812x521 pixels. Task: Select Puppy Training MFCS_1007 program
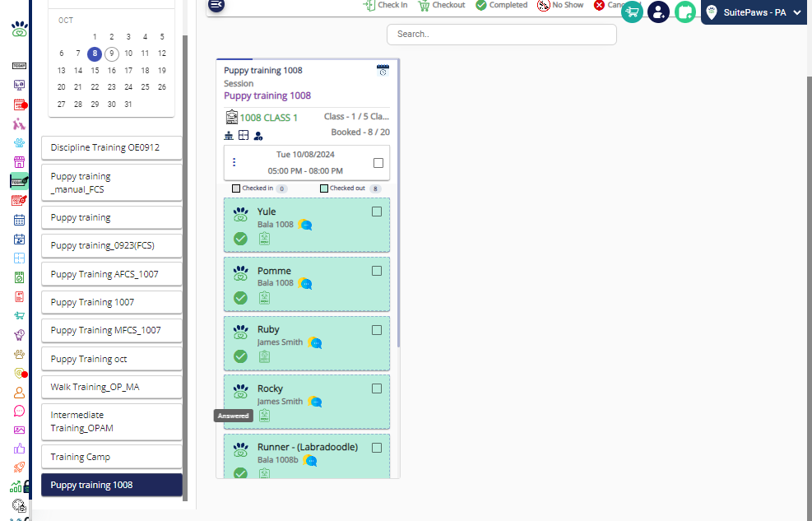tap(112, 330)
